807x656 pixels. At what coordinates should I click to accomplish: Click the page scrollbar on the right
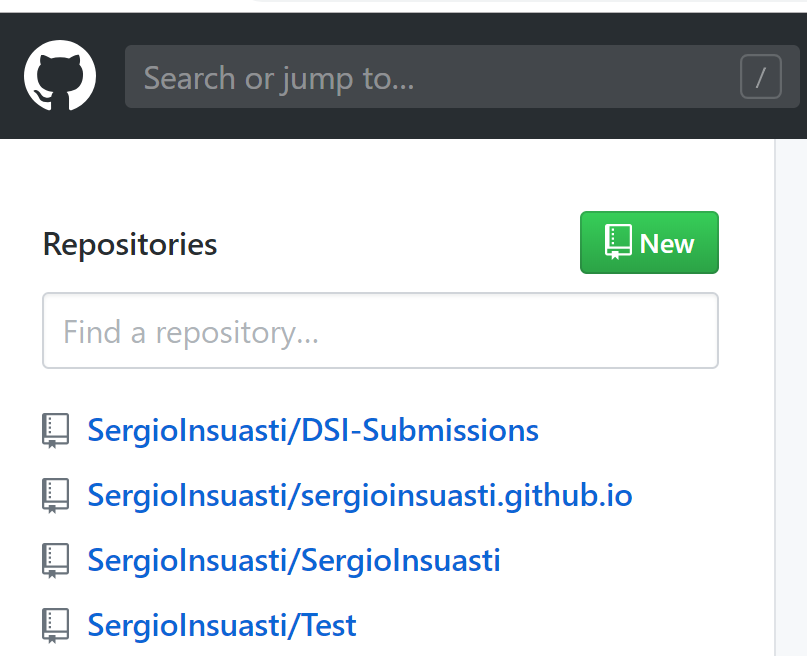pos(790,400)
